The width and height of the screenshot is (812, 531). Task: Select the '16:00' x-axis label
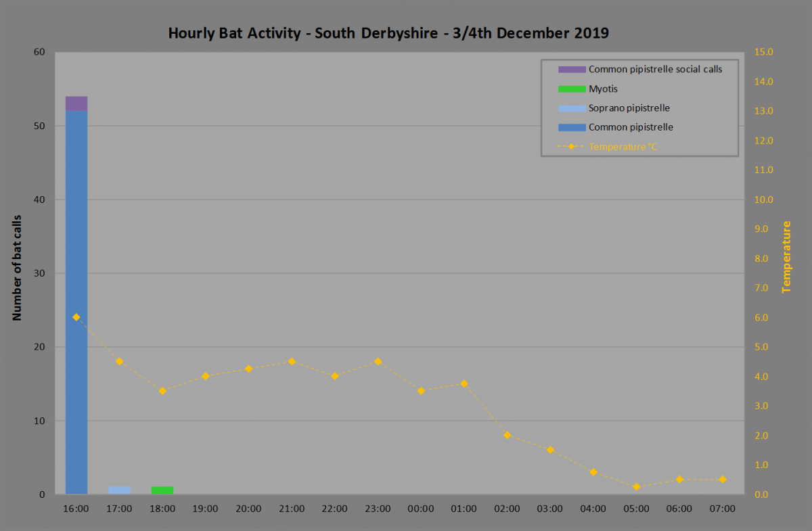[76, 509]
